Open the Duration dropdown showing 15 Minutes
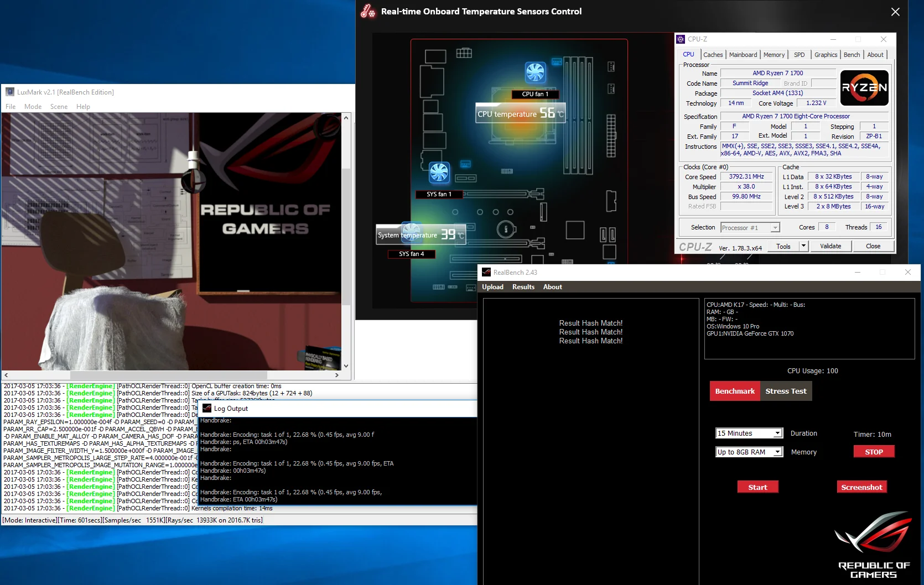 [x=749, y=433]
